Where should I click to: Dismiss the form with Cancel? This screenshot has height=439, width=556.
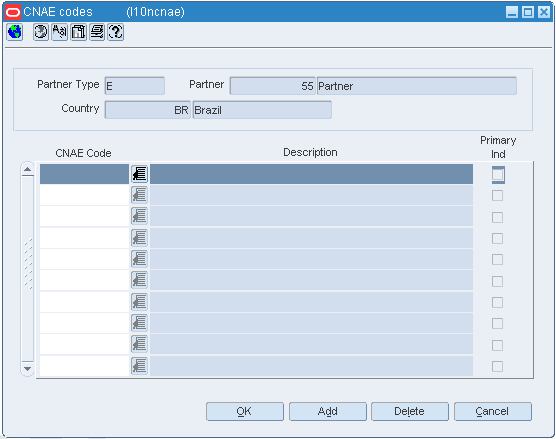tap(493, 411)
